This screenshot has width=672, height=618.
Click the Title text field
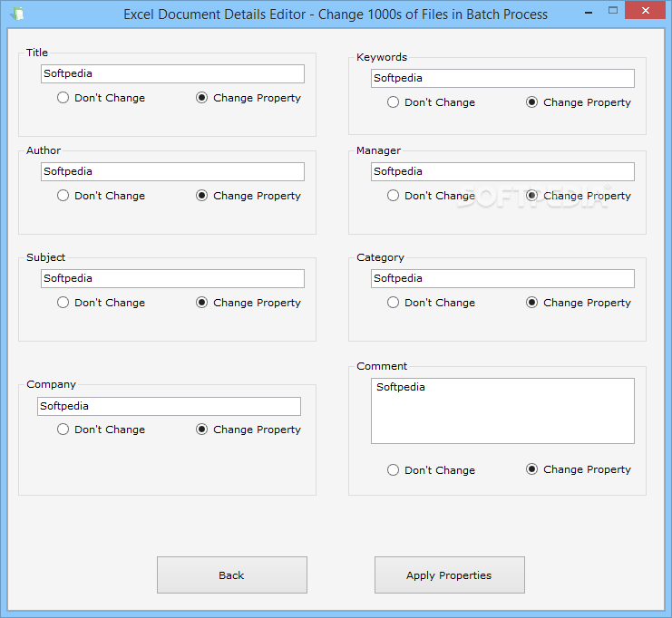click(172, 73)
